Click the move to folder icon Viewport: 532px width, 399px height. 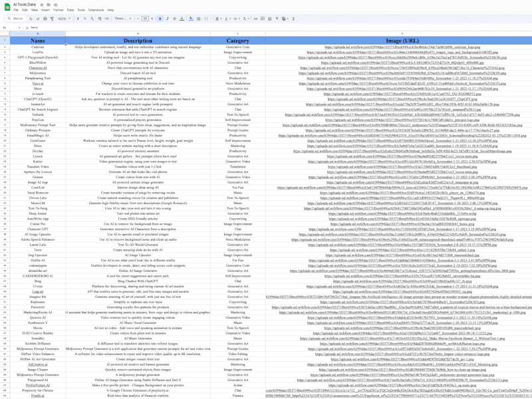click(x=49, y=5)
